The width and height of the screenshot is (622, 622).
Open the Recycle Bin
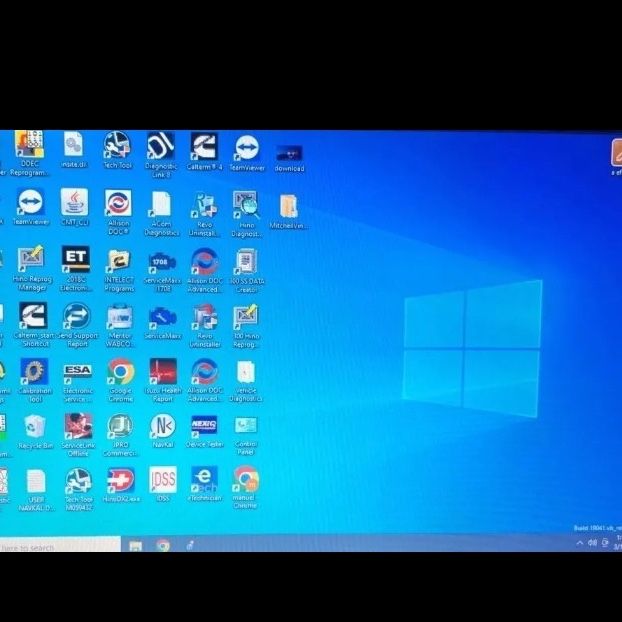click(35, 432)
